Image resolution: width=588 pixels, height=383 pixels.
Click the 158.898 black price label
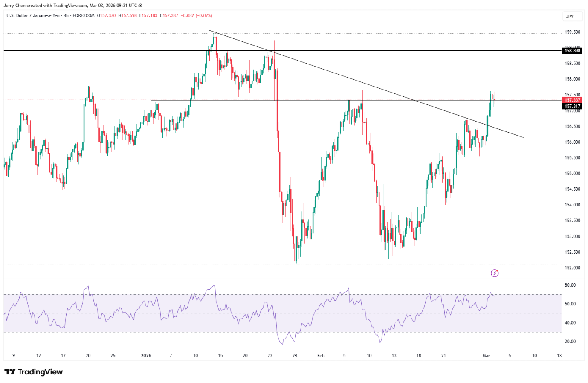(x=572, y=51)
